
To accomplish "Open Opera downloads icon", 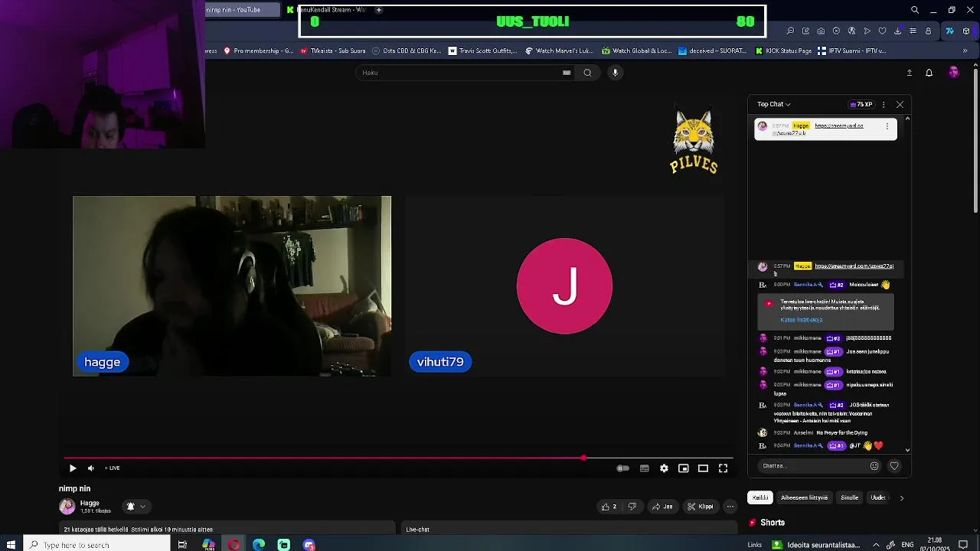I will click(x=897, y=31).
